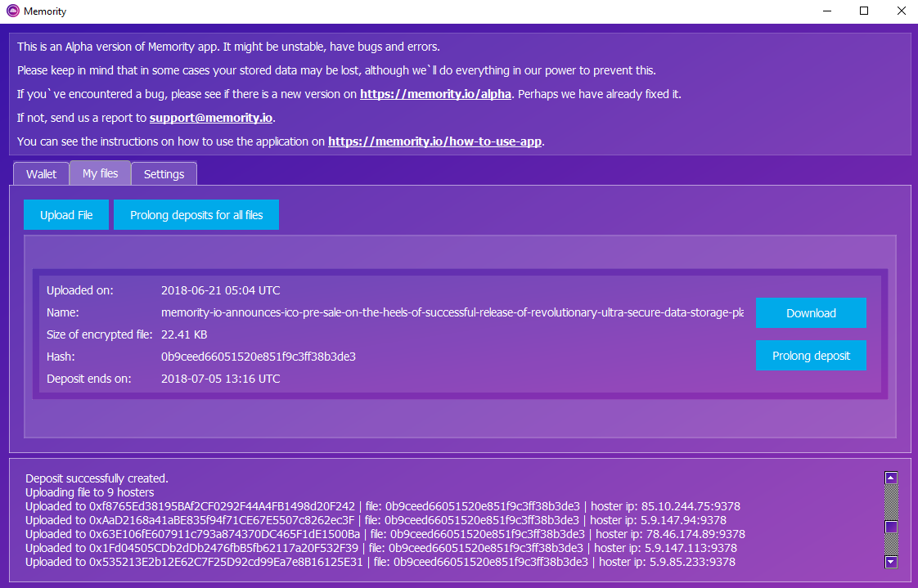Click log line with hoster ip 78.46.174.89:9378
918x588 pixels.
pyautogui.click(x=385, y=534)
